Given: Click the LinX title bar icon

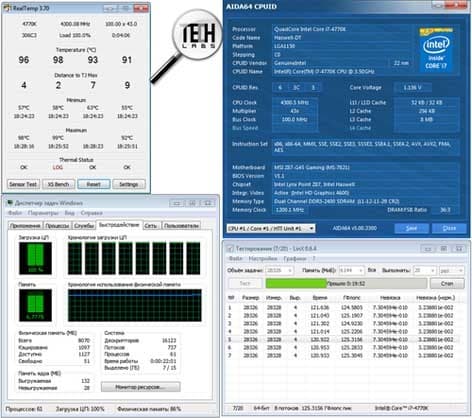Looking at the screenshot, I should click(x=230, y=248).
